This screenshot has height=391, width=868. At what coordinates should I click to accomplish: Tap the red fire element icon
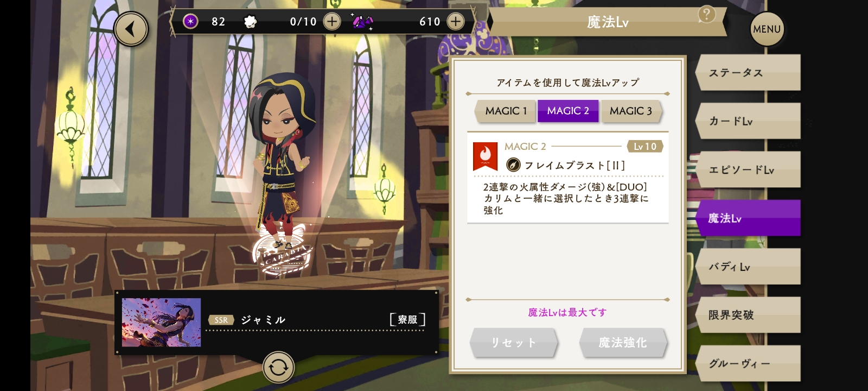click(486, 156)
